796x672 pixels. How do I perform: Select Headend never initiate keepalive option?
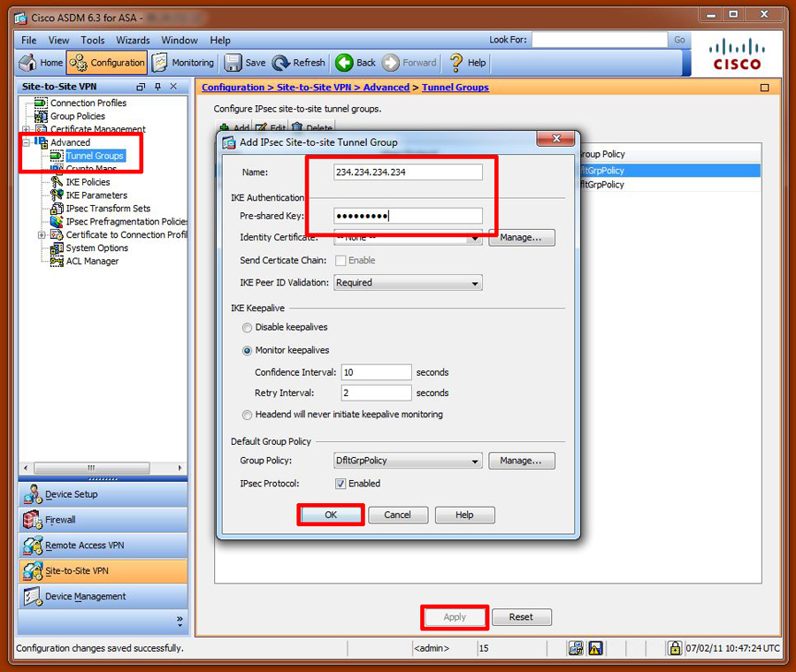click(248, 416)
